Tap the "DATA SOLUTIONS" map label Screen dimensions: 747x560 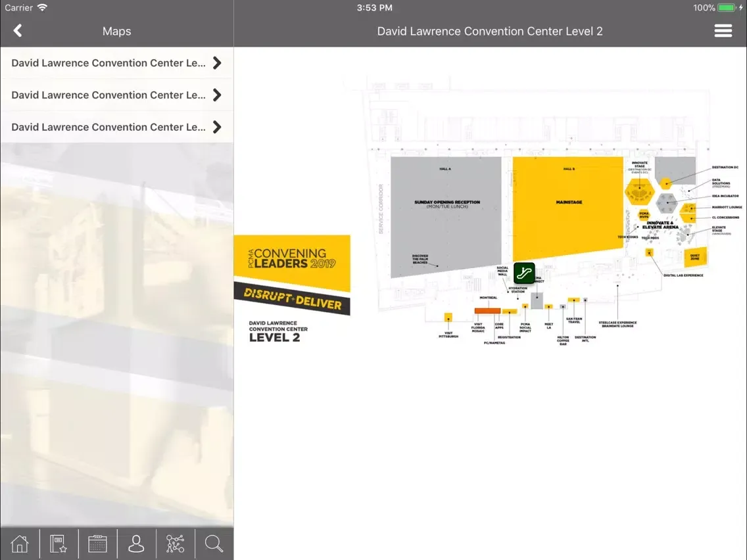(x=721, y=182)
